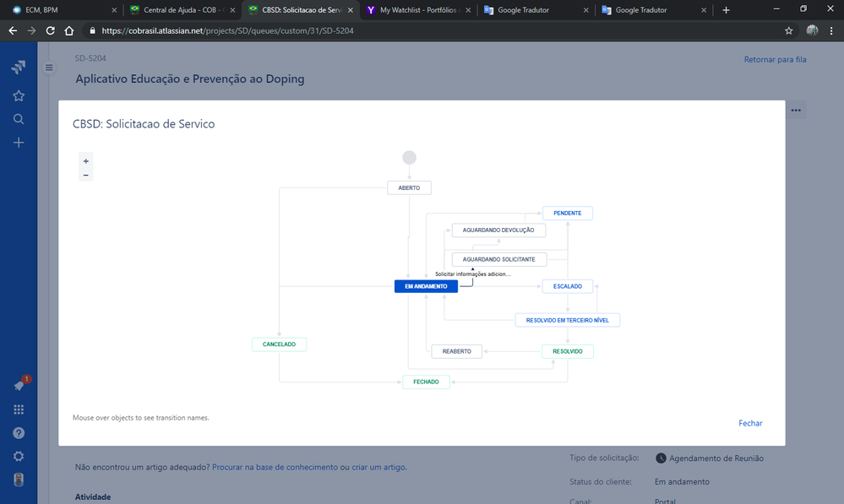Open the Chrome profile avatar

point(812,30)
